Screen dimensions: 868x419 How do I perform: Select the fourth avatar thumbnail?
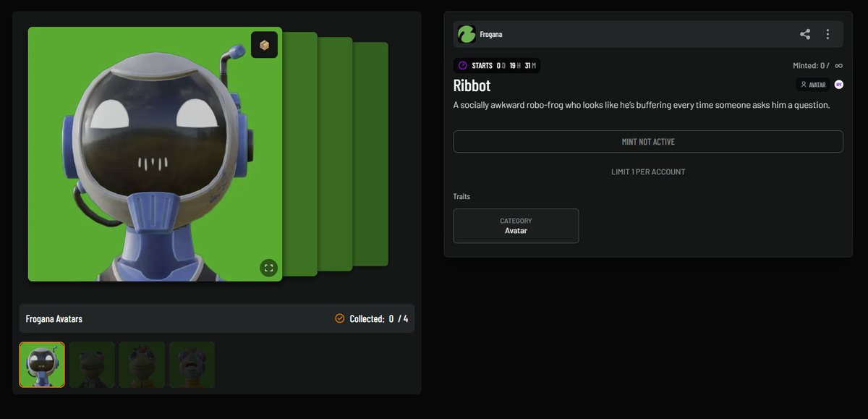pyautogui.click(x=192, y=365)
